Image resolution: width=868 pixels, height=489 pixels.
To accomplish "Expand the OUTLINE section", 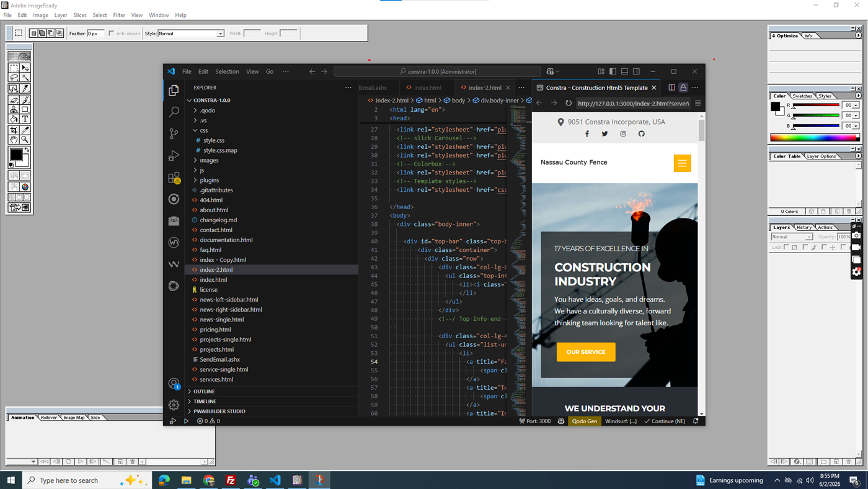I will point(190,392).
